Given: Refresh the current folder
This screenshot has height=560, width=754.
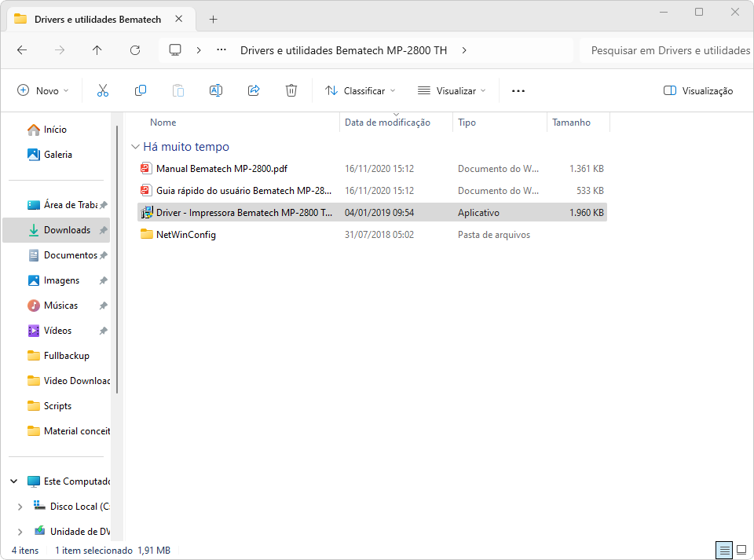Looking at the screenshot, I should point(135,50).
